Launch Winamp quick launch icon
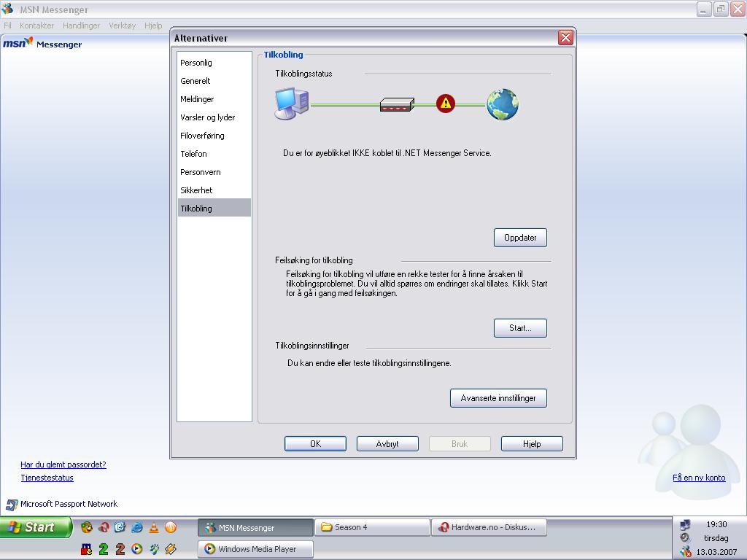Screen dimensions: 747x560 171,549
